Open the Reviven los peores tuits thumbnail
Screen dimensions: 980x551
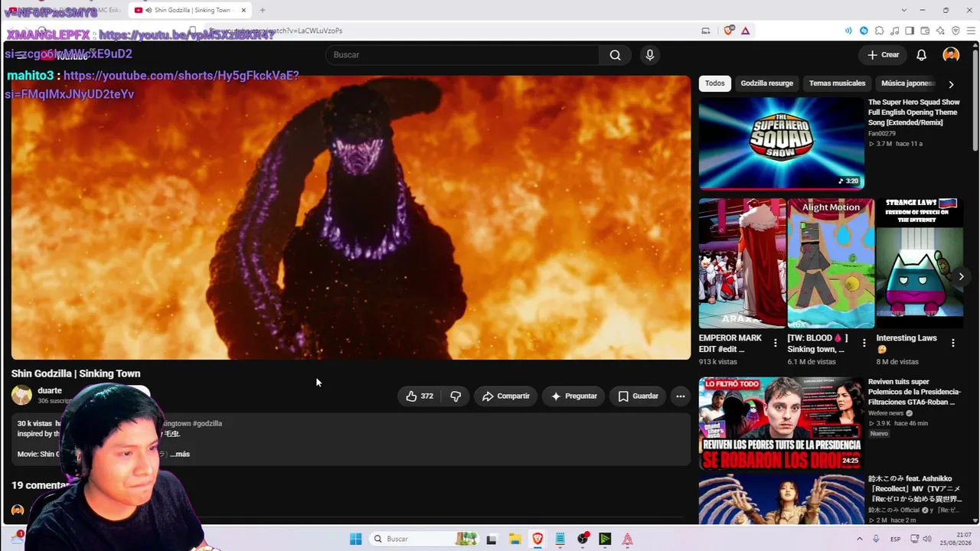point(781,423)
